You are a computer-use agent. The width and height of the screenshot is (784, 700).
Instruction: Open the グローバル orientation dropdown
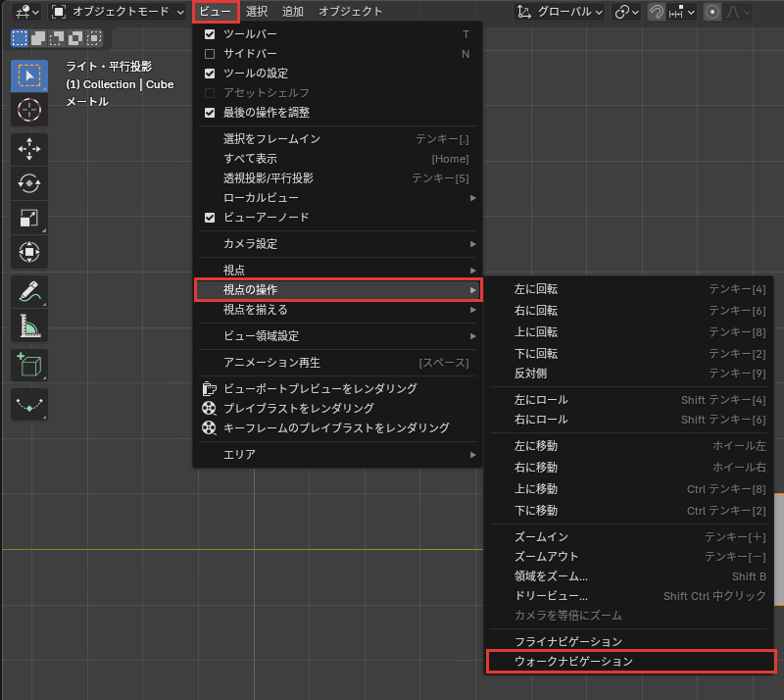560,12
